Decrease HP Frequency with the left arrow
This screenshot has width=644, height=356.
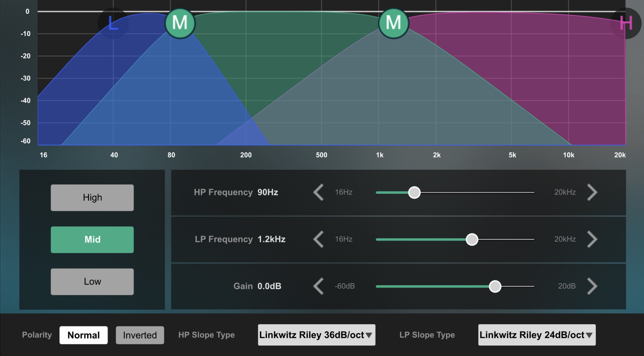click(x=318, y=192)
